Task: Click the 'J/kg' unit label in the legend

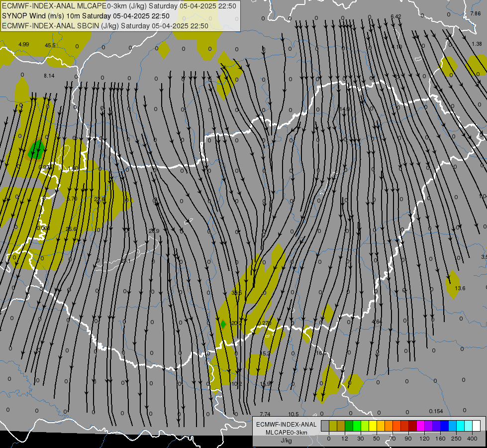Action: tap(286, 441)
